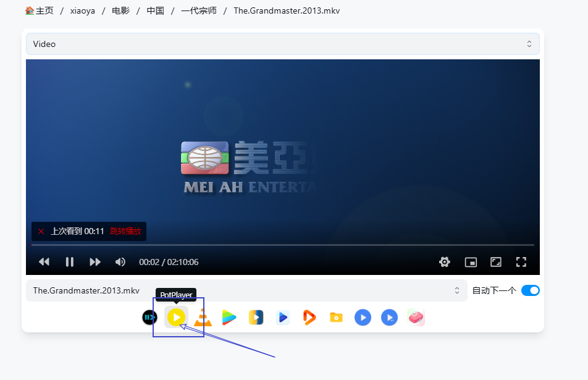
Task: Click the 上次看到 00:11 text
Action: point(77,231)
